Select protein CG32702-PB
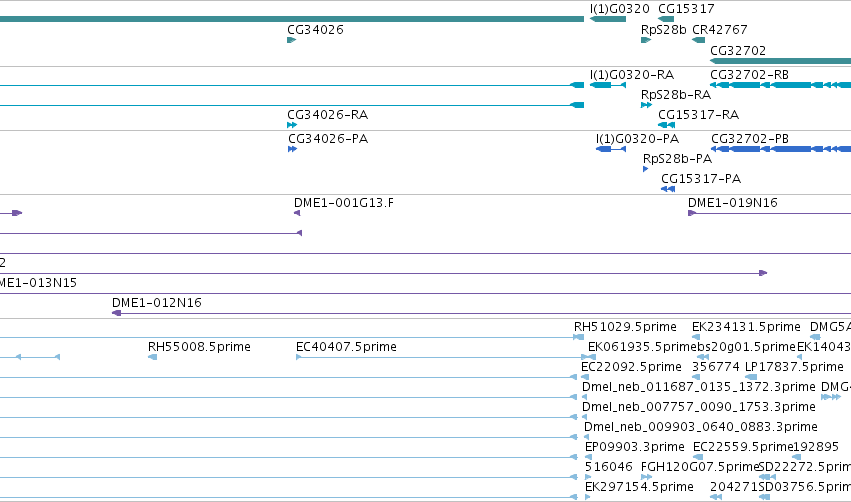851x502 pixels. 750,138
